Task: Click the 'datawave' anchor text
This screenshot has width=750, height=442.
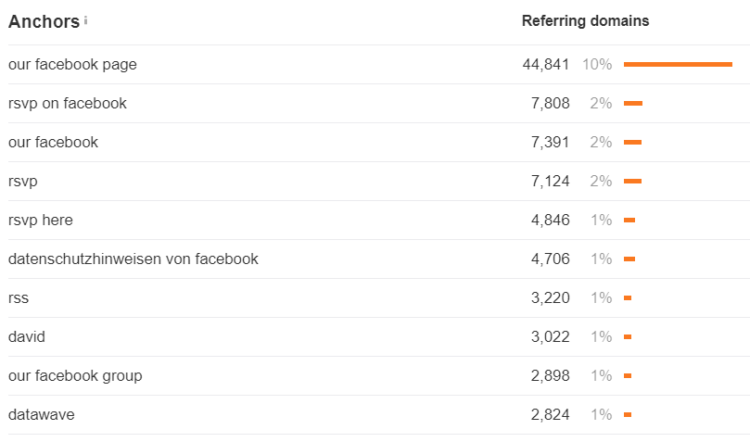Action: point(41,415)
